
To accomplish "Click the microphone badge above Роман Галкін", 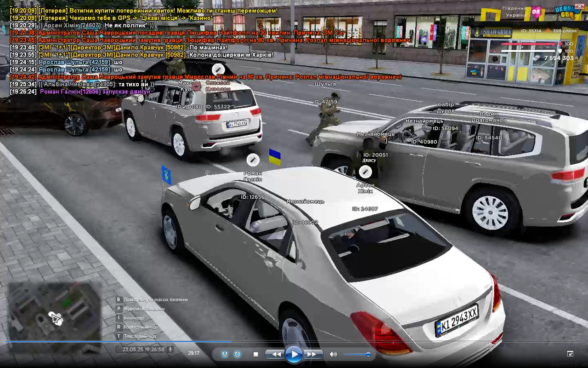I will pos(253,160).
